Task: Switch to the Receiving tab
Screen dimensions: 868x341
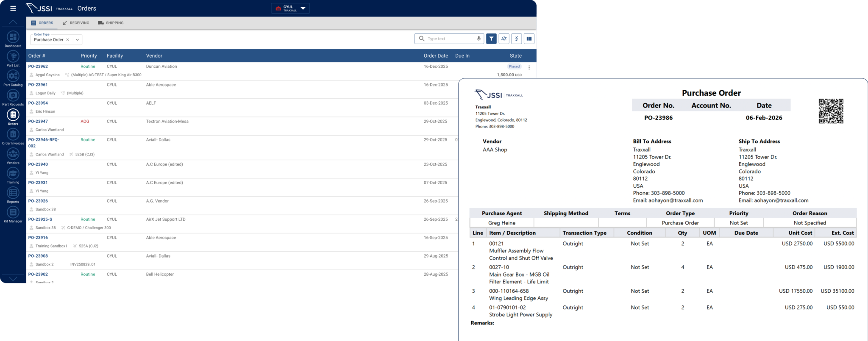Action: (x=76, y=23)
